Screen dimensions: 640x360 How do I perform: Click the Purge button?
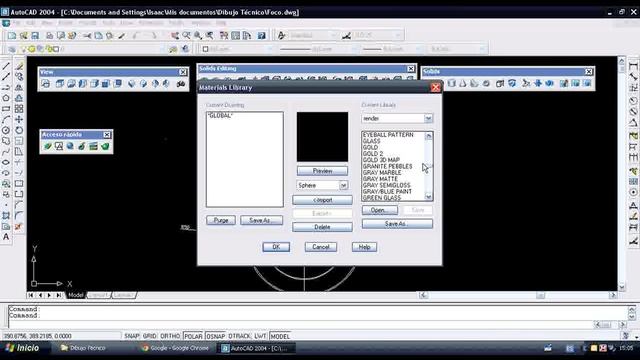[221, 220]
